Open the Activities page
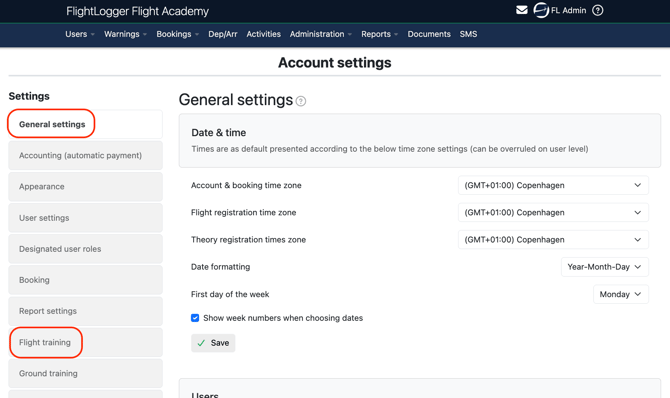 click(263, 34)
